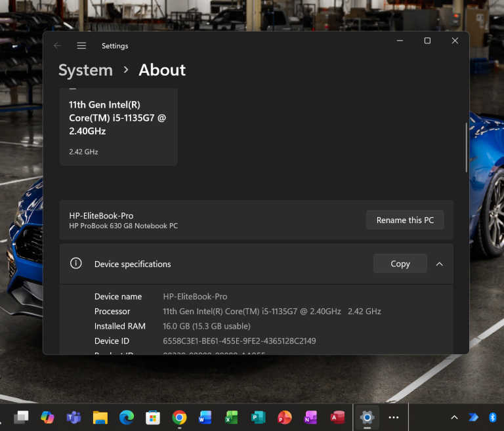Viewport: 504px width, 431px height.
Task: Click the back arrow in Settings
Action: pos(58,46)
